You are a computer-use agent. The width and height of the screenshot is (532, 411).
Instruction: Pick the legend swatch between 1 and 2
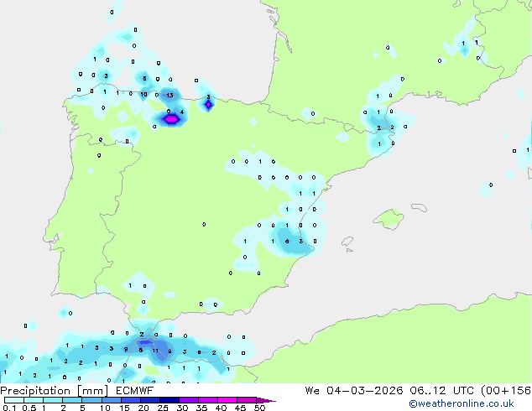coord(53,400)
